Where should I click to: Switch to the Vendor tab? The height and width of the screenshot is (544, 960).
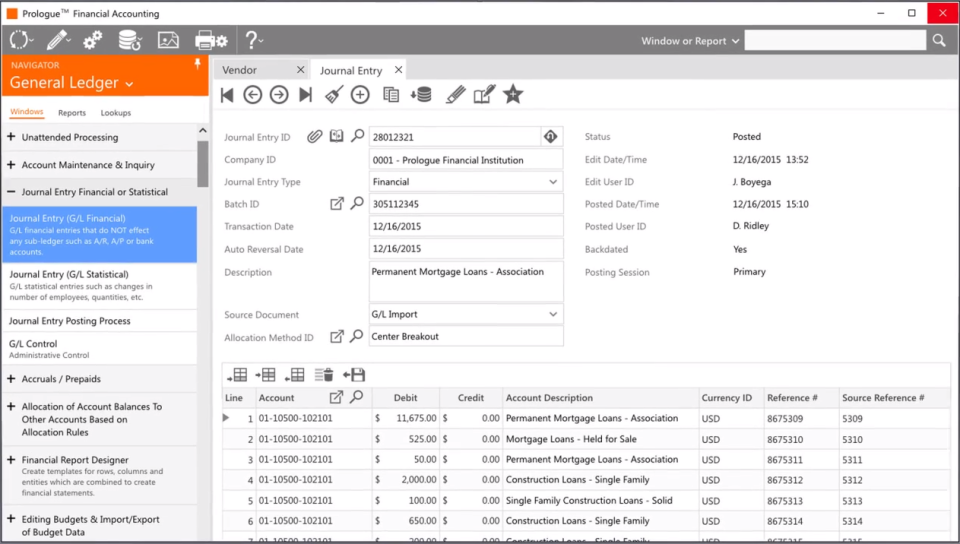[239, 70]
